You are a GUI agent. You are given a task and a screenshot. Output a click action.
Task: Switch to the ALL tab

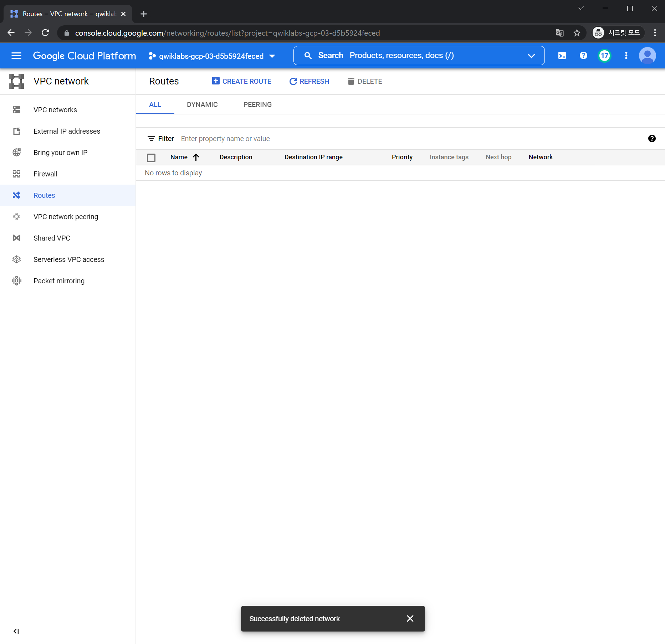155,105
